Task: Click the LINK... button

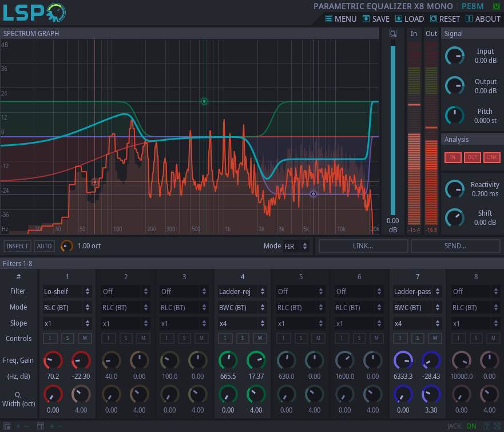Action: (363, 246)
